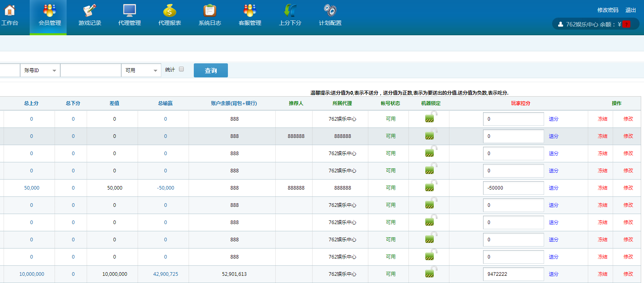This screenshot has height=283, width=644.
Task: Expand the 账号ID search type dropdown
Action: pos(40,71)
